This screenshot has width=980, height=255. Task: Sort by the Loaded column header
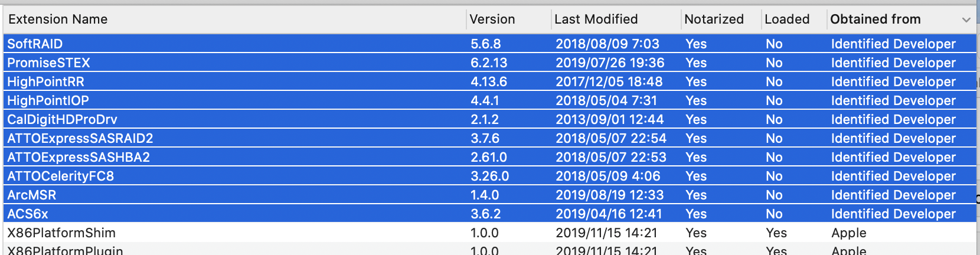[793, 19]
